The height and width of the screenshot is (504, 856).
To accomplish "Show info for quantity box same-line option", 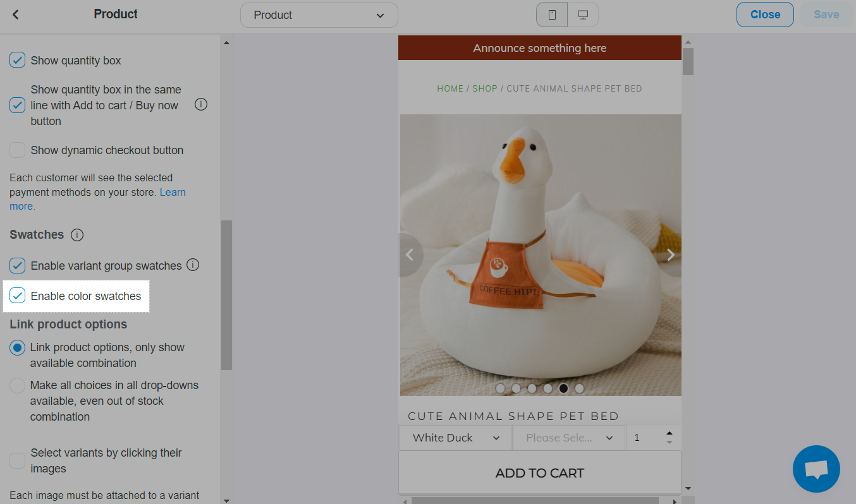I will click(201, 104).
